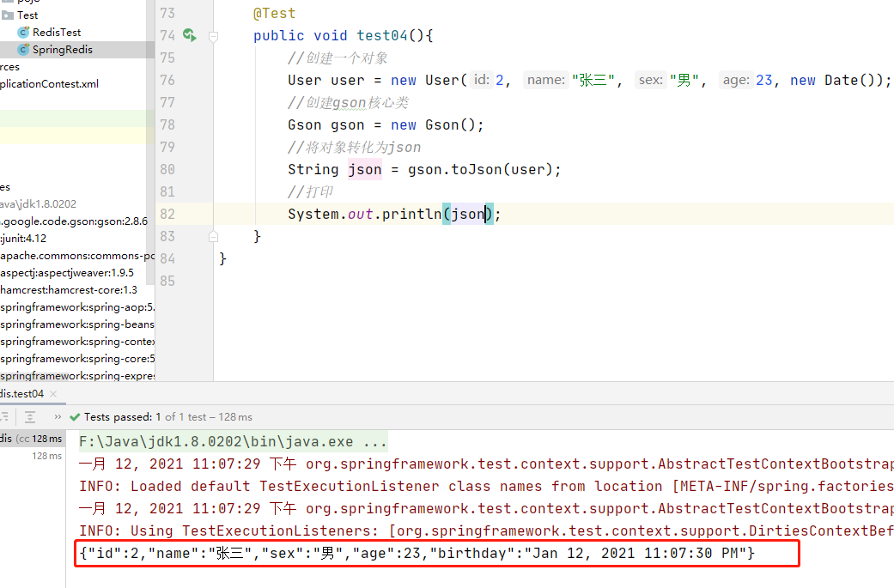894x588 pixels.
Task: Select the springframework:spring-core library
Action: (77, 359)
